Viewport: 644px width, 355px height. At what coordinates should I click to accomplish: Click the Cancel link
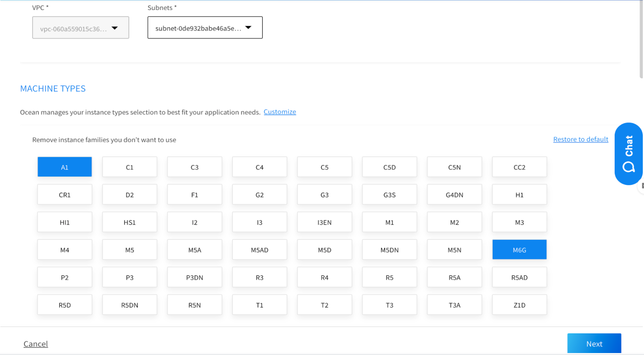pyautogui.click(x=36, y=344)
